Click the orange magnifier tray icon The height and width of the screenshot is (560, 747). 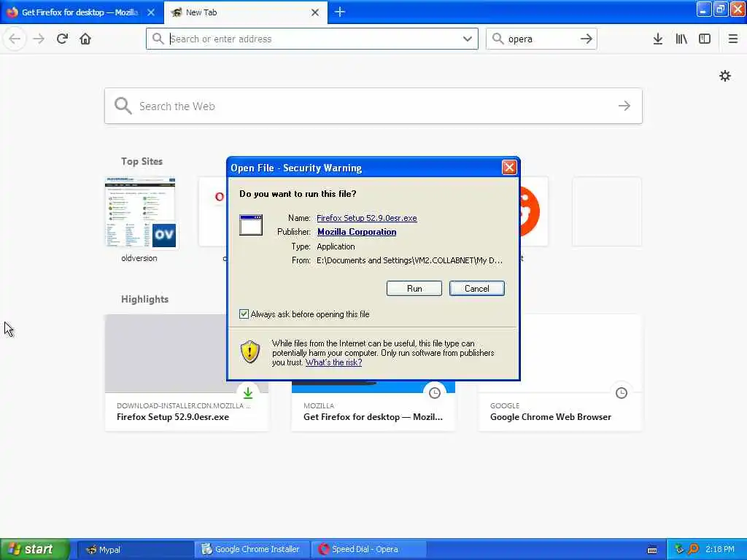pyautogui.click(x=693, y=549)
